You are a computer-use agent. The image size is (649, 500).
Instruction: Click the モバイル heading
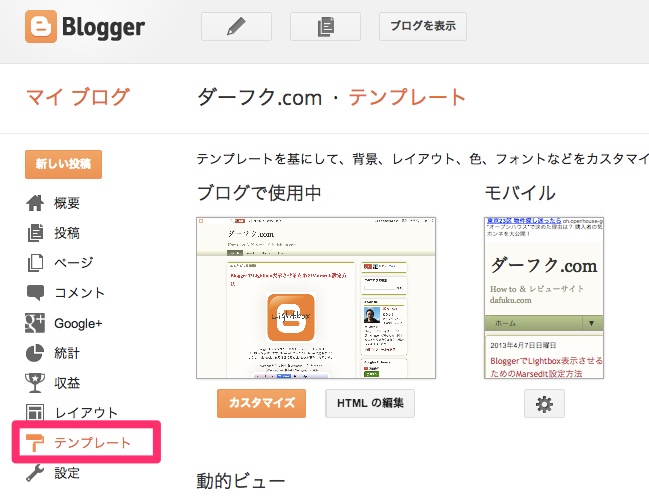tap(520, 193)
